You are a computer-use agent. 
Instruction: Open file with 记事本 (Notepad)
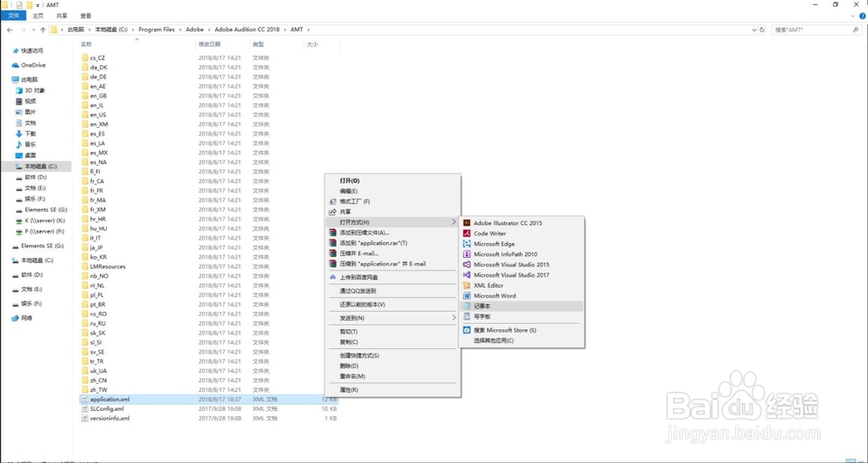tap(522, 306)
